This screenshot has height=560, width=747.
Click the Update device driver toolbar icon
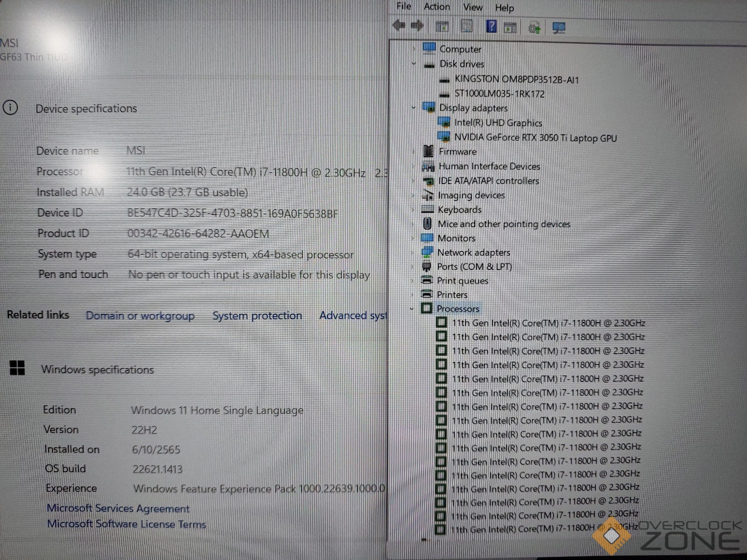pos(535,28)
